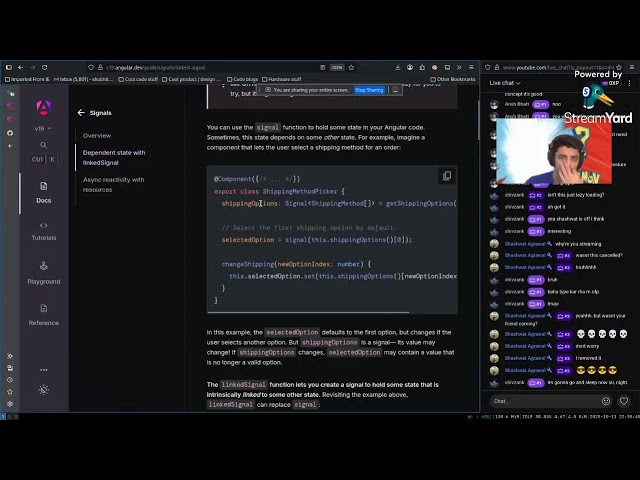Open Angular docs search magnifier
The height and width of the screenshot is (480, 640).
pyautogui.click(x=44, y=145)
